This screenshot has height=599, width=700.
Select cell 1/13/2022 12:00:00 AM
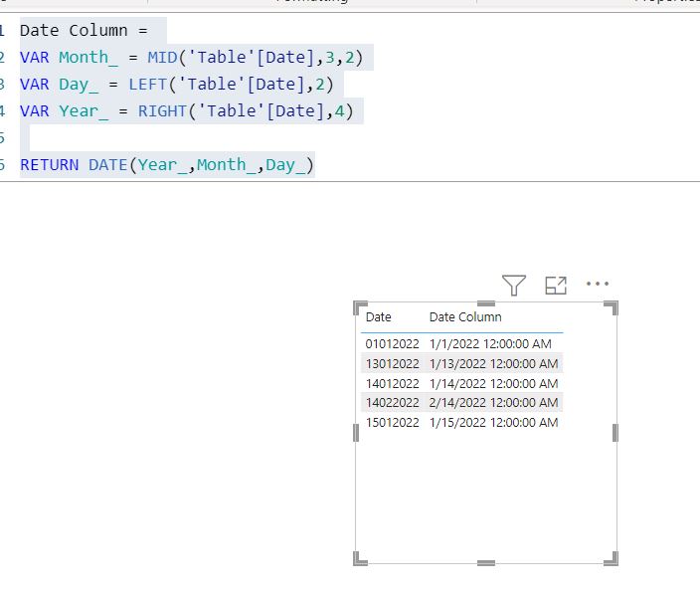click(x=493, y=363)
